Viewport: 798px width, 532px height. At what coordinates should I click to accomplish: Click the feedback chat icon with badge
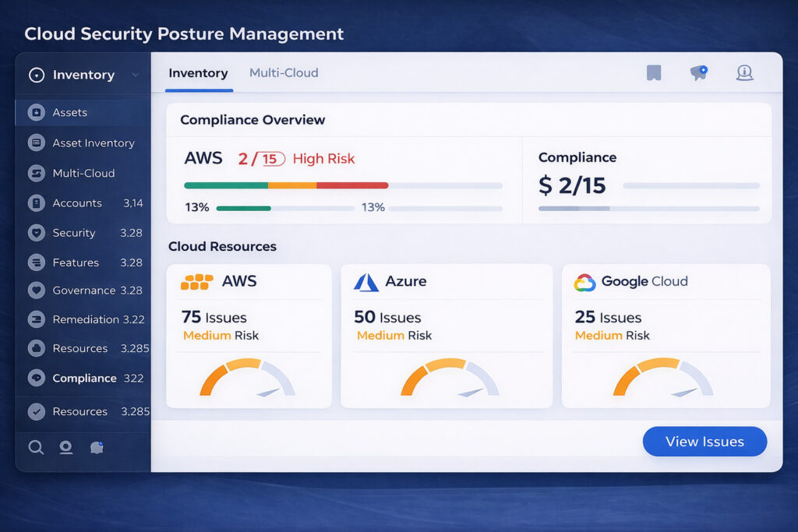[x=697, y=72]
